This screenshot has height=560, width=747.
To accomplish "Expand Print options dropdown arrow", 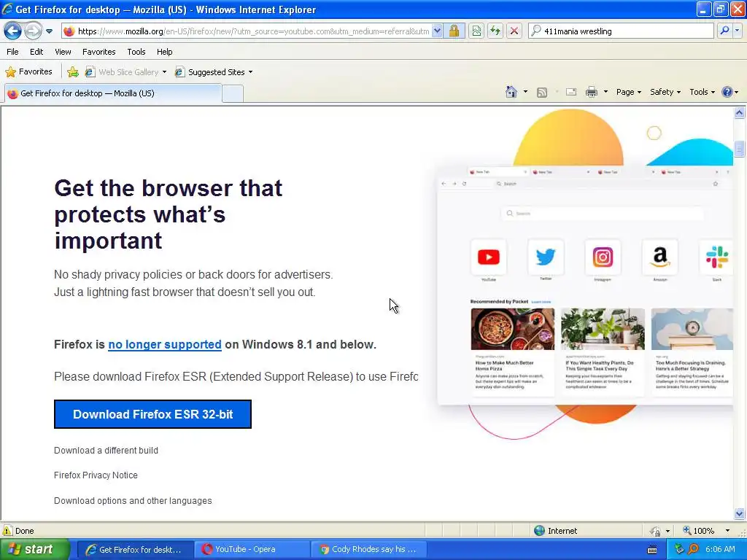I will pyautogui.click(x=605, y=92).
